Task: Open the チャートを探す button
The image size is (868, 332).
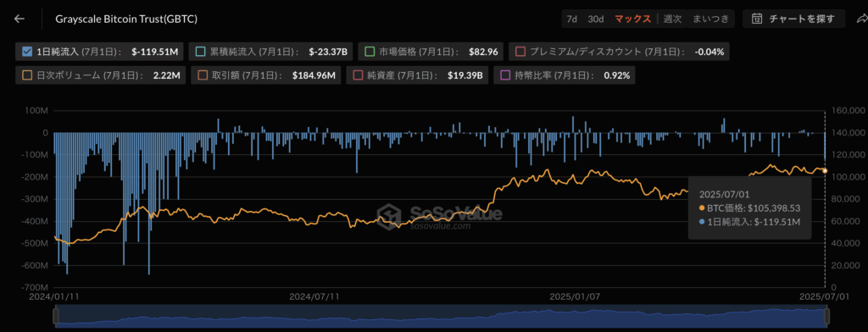Action: [x=793, y=19]
